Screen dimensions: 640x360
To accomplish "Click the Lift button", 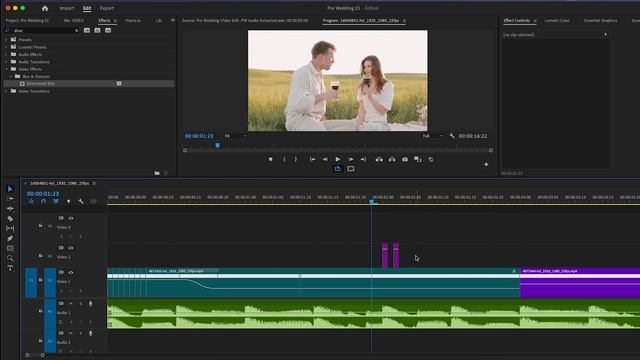I will click(x=379, y=159).
